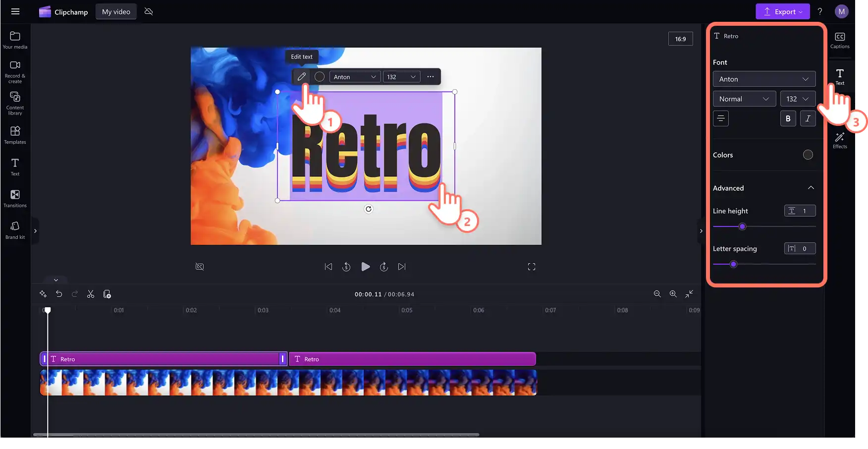Click the cloud sync-off icon

(149, 11)
